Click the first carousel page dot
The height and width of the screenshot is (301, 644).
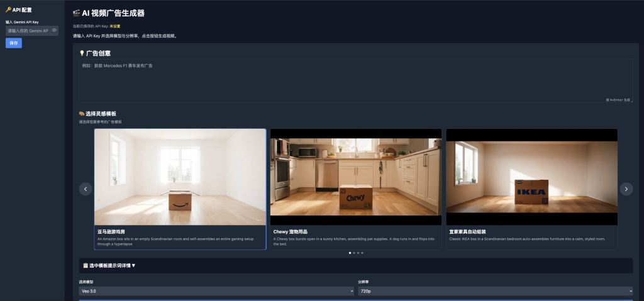click(x=350, y=253)
